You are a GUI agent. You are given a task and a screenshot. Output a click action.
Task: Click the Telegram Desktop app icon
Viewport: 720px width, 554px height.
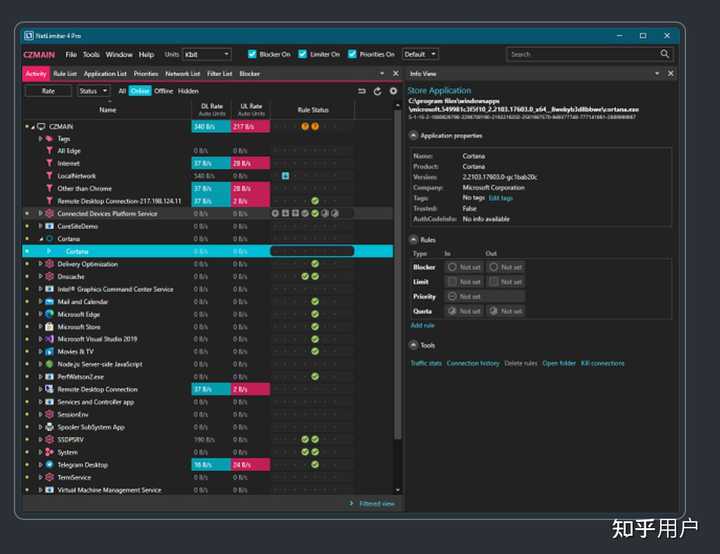[x=50, y=464]
